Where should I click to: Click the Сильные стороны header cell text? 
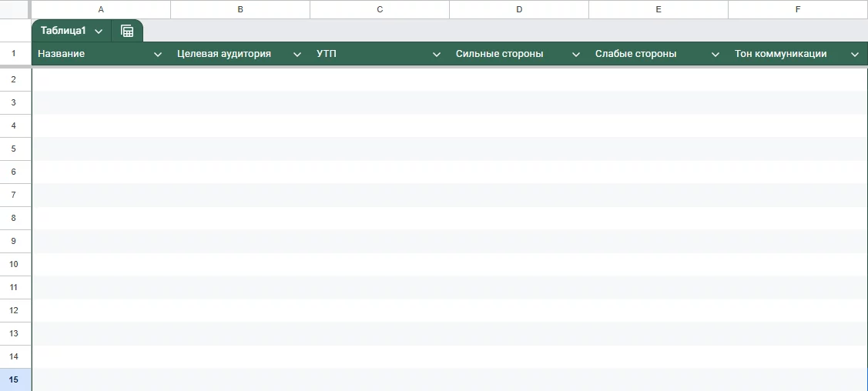tap(499, 54)
